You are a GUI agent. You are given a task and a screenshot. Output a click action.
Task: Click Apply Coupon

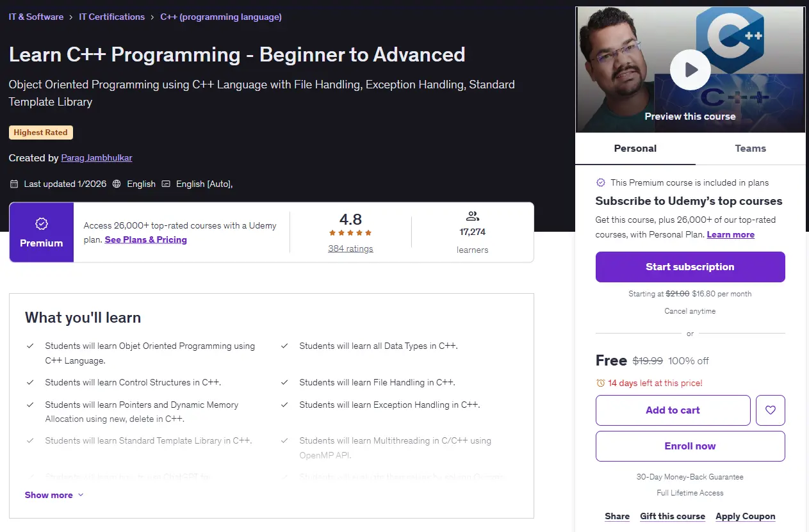(x=746, y=516)
